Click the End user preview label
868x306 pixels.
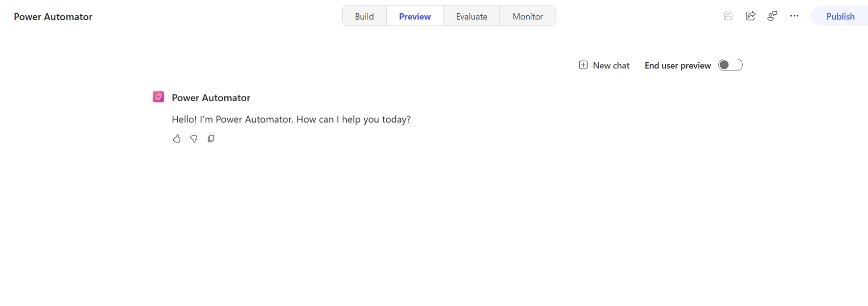pyautogui.click(x=678, y=66)
